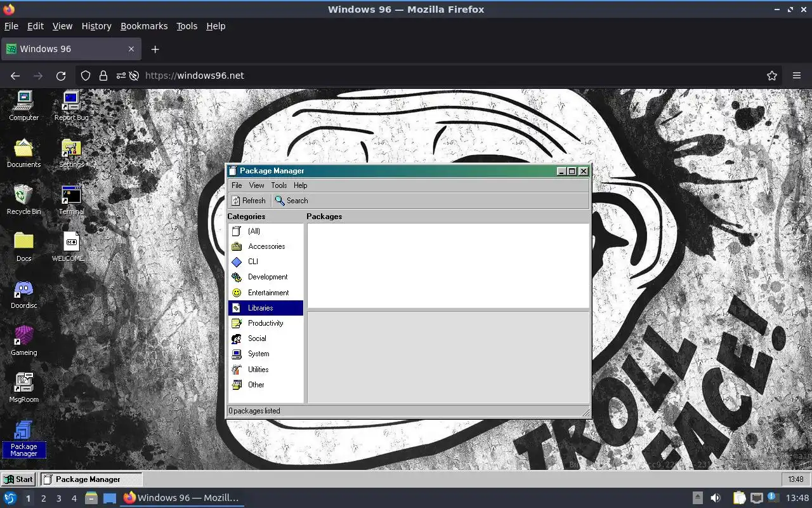Reload the page in Firefox

pos(61,76)
